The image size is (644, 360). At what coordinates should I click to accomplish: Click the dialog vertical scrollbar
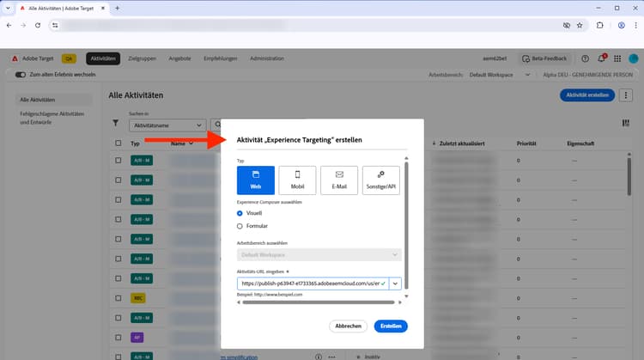click(406, 225)
